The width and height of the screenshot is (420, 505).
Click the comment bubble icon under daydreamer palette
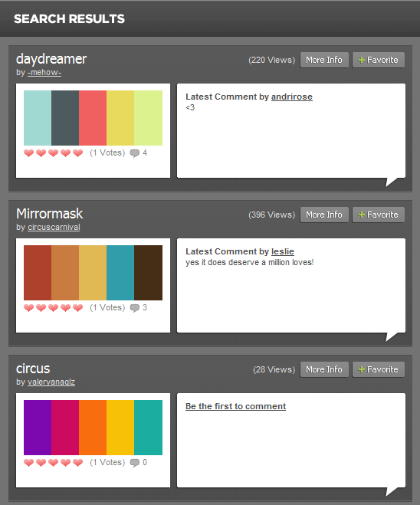[135, 153]
